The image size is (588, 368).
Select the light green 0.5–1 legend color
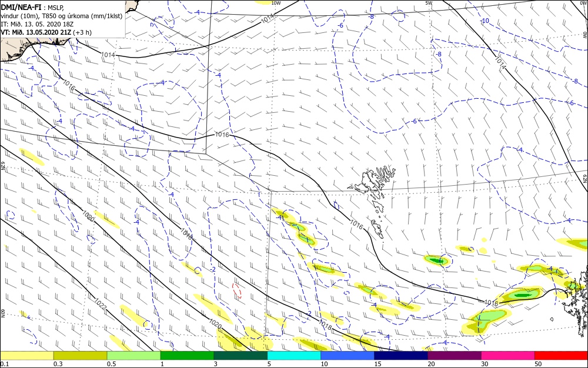click(x=133, y=356)
